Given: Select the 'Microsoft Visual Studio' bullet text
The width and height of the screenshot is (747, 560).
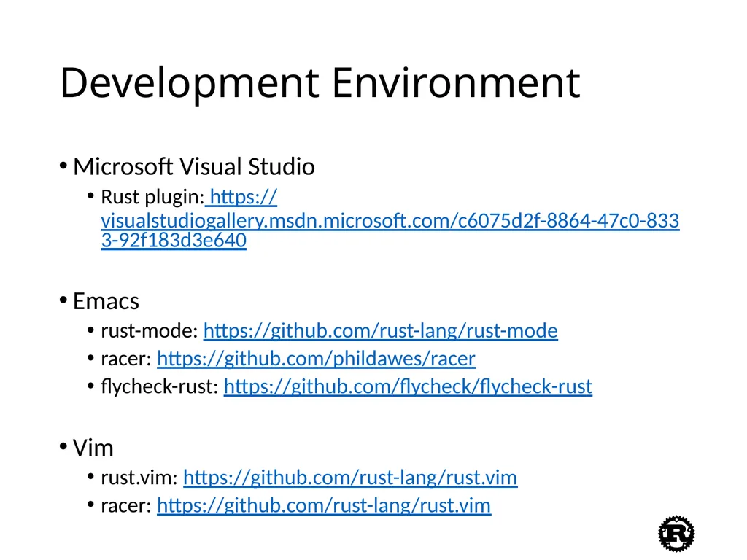Looking at the screenshot, I should [194, 167].
